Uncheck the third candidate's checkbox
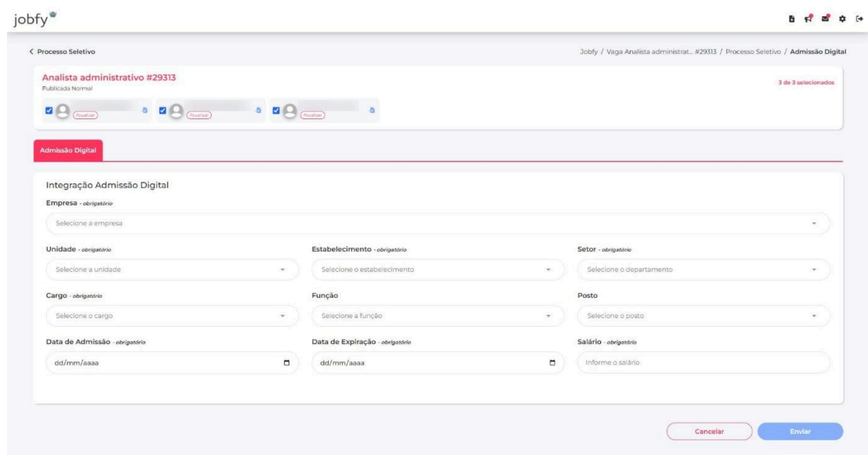868x455 pixels. (276, 111)
